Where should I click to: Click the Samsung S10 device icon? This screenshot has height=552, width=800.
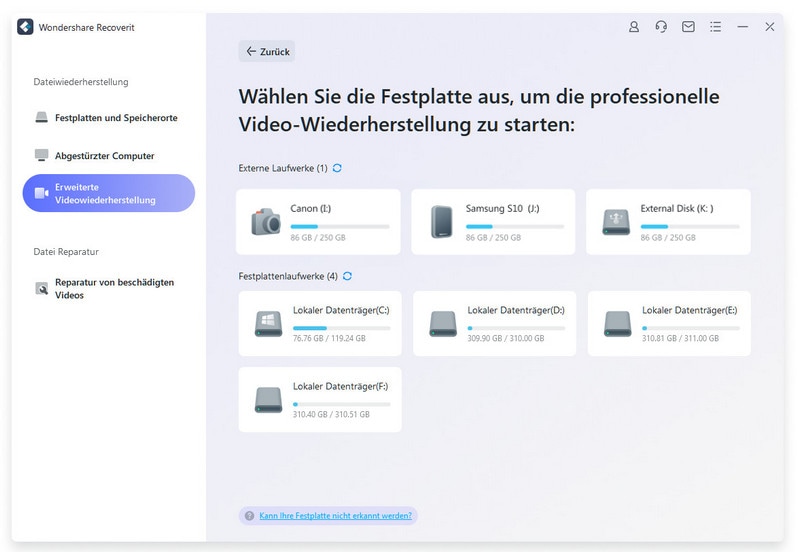(441, 222)
